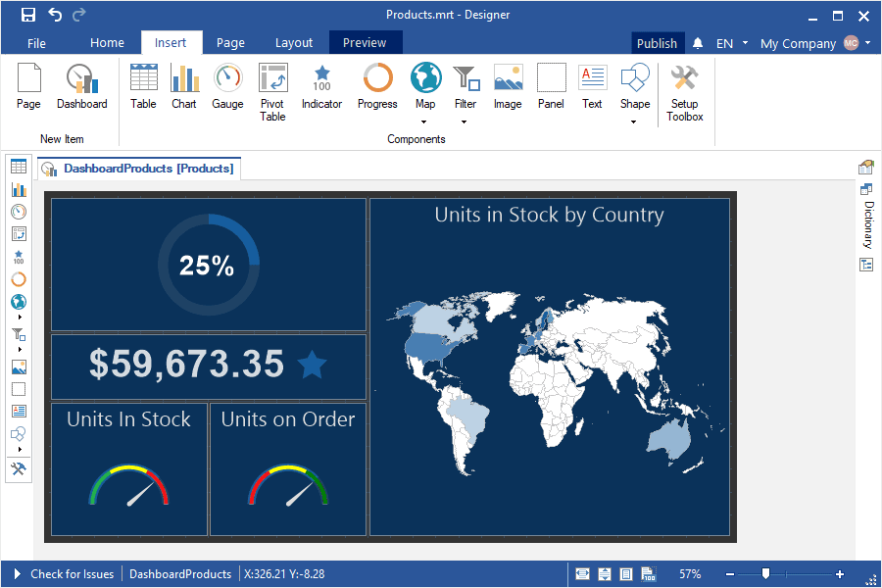Zoom in with the plus button
Screen dimensions: 882x588
click(x=840, y=574)
